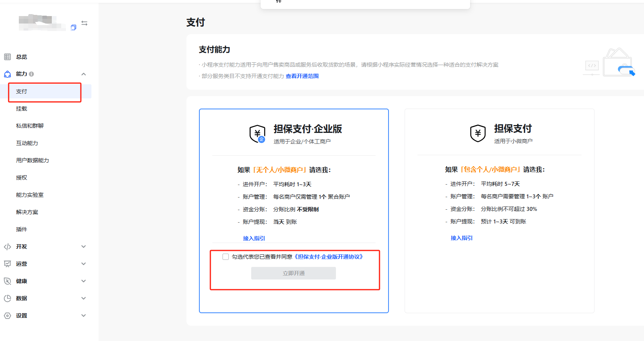This screenshot has width=644, height=341.
Task: Click the info icon next to 能力
Action: [31, 74]
